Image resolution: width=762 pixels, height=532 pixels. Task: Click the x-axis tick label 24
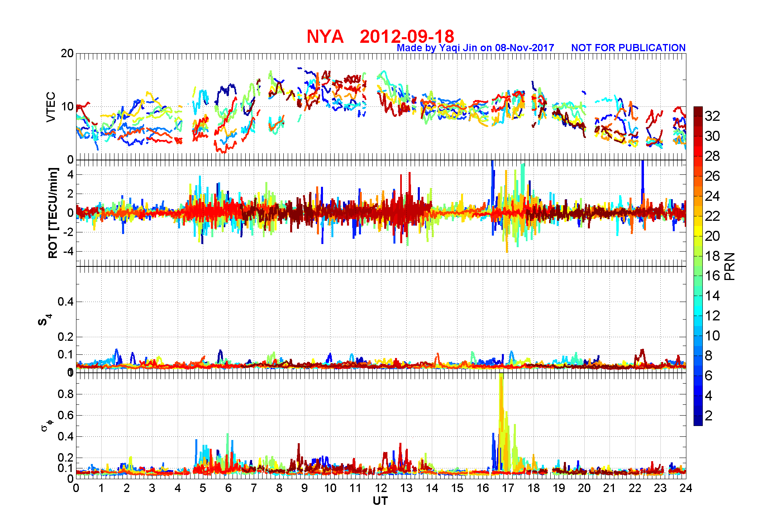(x=686, y=488)
